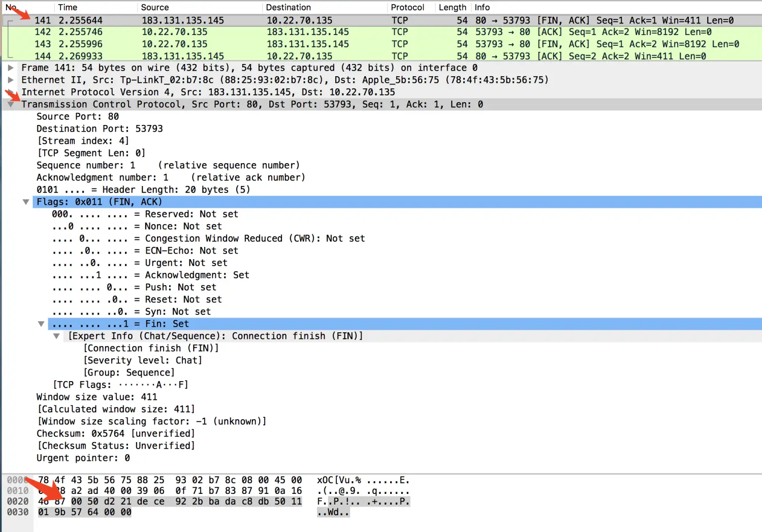Collapse Expert Info Connection finish node

pos(56,336)
